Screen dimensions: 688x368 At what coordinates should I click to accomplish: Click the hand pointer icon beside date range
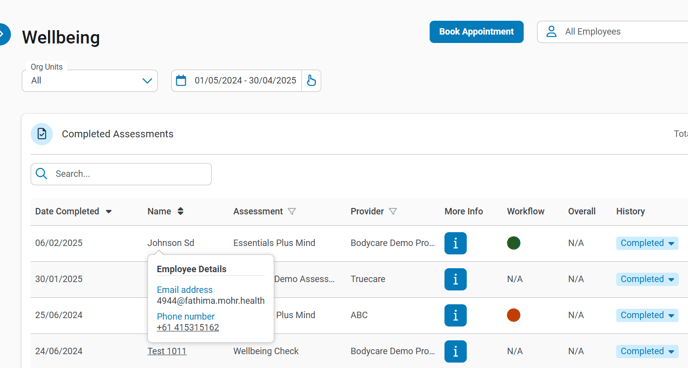point(311,81)
